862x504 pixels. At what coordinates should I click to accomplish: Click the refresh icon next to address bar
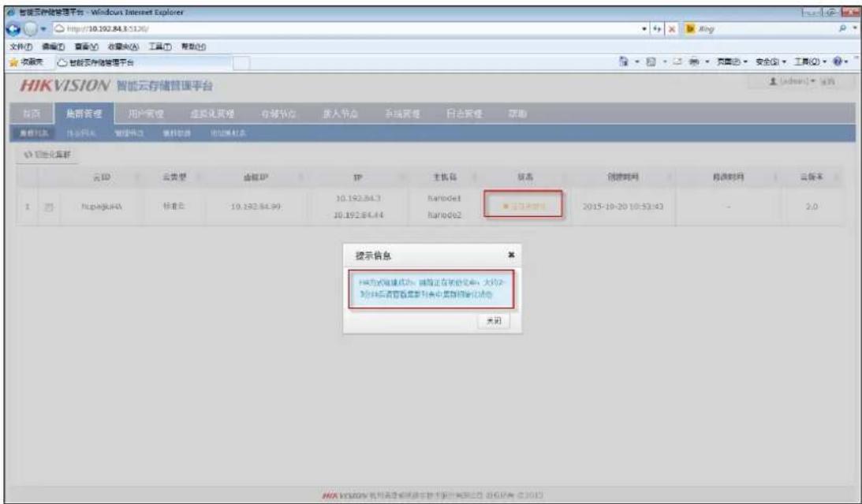pos(658,28)
